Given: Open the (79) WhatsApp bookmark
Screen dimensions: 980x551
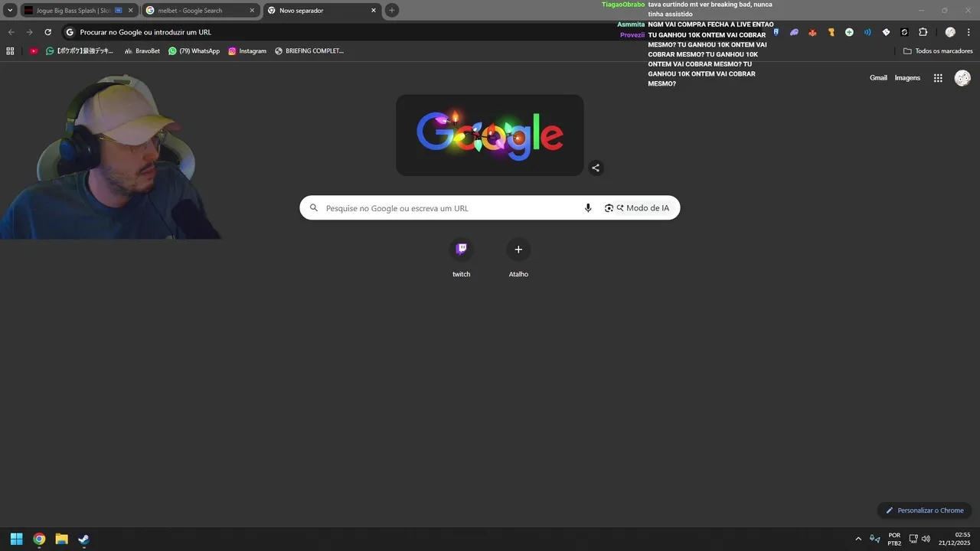Looking at the screenshot, I should [x=194, y=51].
